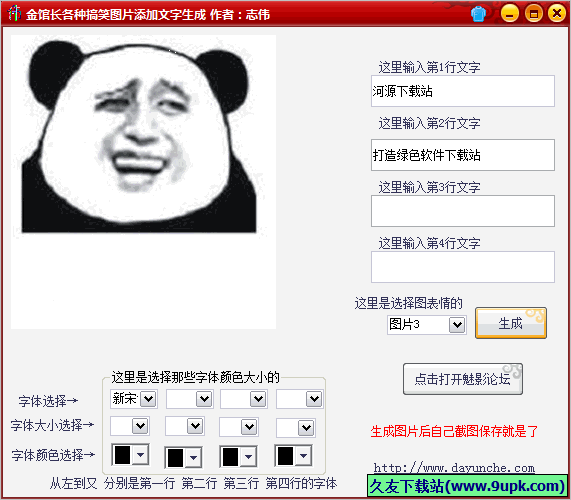The height and width of the screenshot is (500, 571).
Task: Click the 点击打开魅影论坛 button
Action: pos(462,379)
